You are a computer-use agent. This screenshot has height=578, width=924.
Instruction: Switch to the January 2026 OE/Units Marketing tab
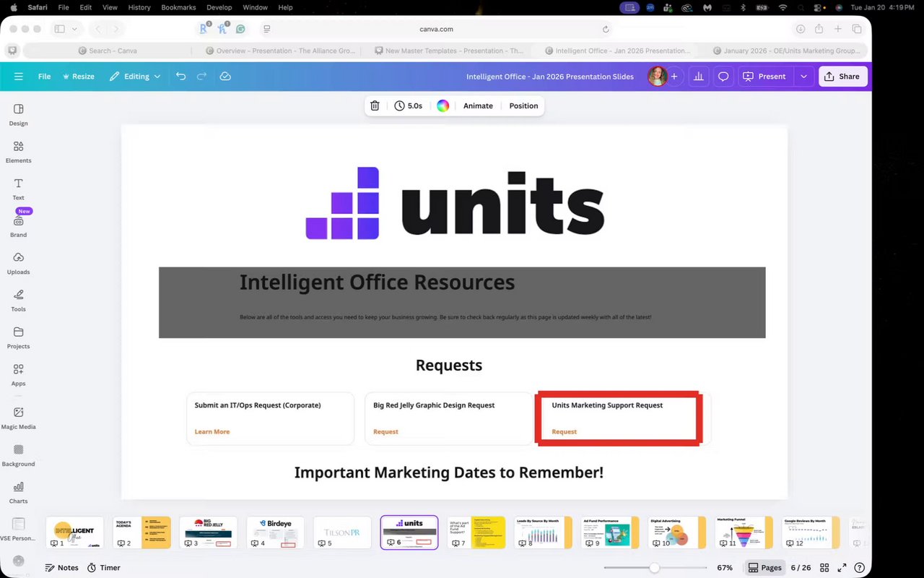pos(787,51)
